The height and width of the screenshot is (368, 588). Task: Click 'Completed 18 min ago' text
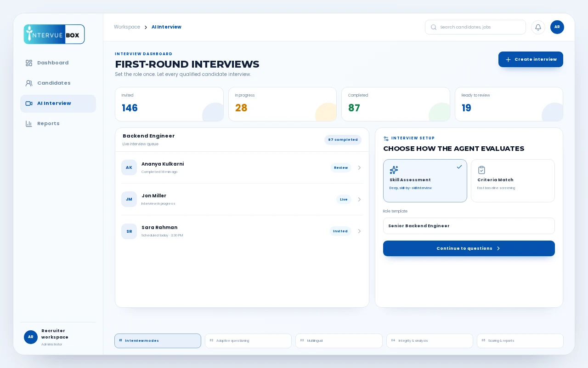[x=159, y=172]
